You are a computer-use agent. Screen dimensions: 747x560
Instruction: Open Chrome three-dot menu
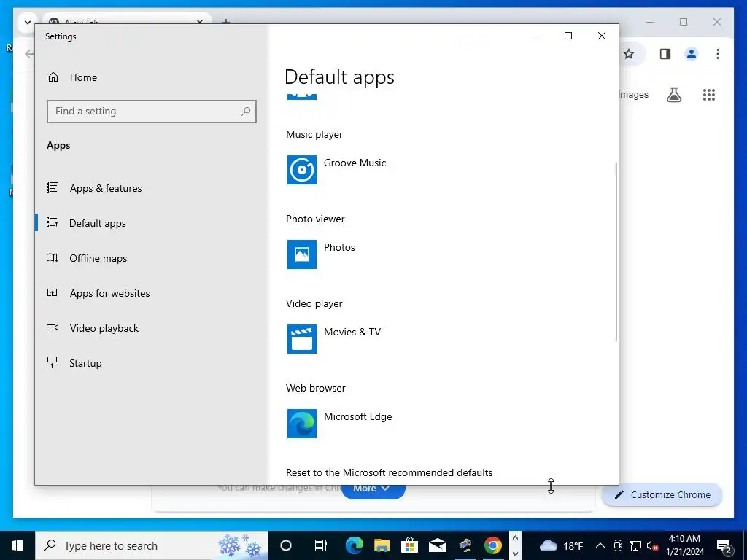coord(718,54)
